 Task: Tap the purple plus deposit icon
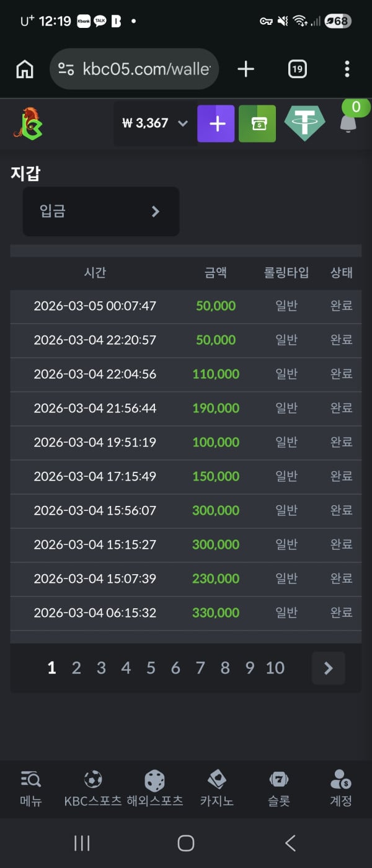pos(216,124)
